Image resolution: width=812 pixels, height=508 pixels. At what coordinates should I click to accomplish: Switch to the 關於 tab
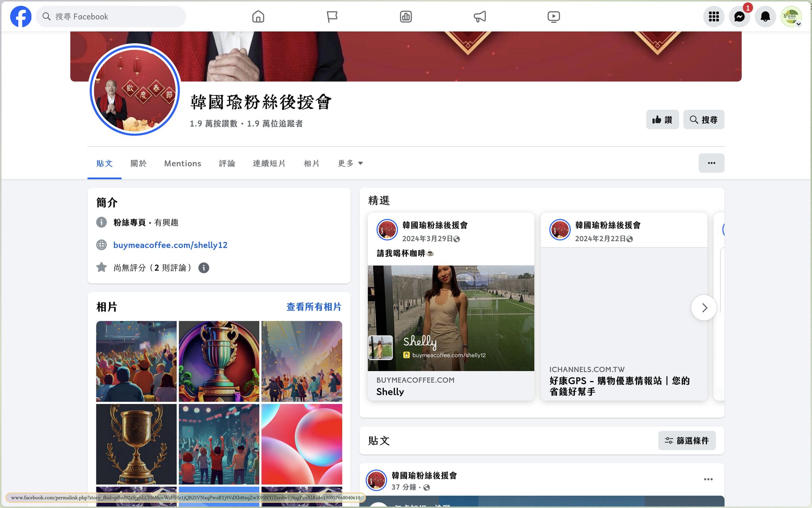click(x=138, y=164)
